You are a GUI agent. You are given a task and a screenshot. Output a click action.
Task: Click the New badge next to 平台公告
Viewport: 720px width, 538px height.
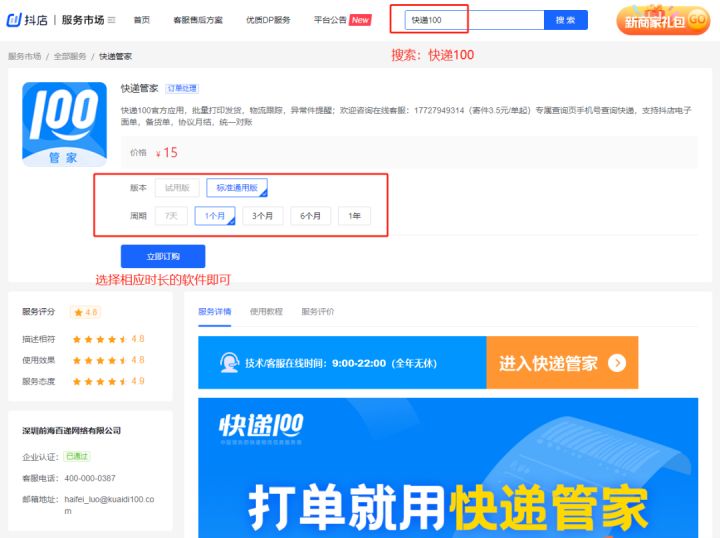tap(360, 20)
